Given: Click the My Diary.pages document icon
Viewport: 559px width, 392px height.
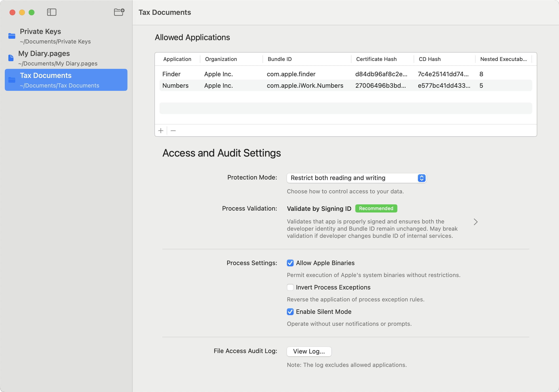Looking at the screenshot, I should coord(11,58).
